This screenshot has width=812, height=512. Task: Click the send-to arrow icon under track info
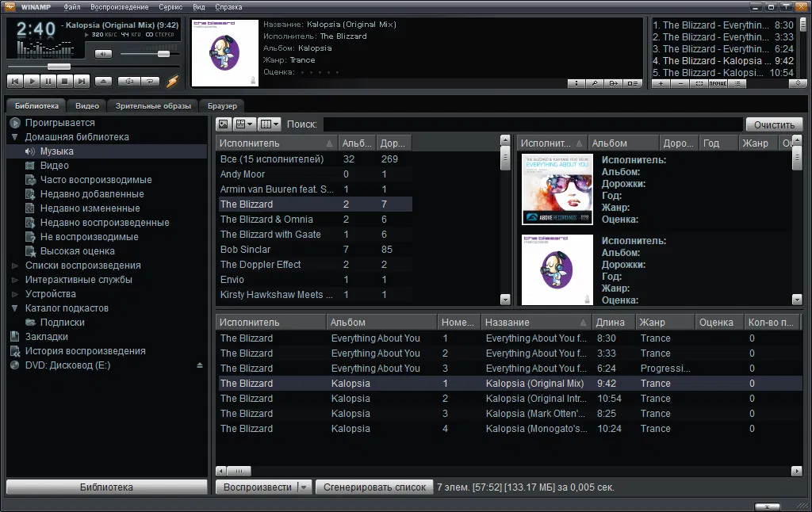tap(613, 83)
